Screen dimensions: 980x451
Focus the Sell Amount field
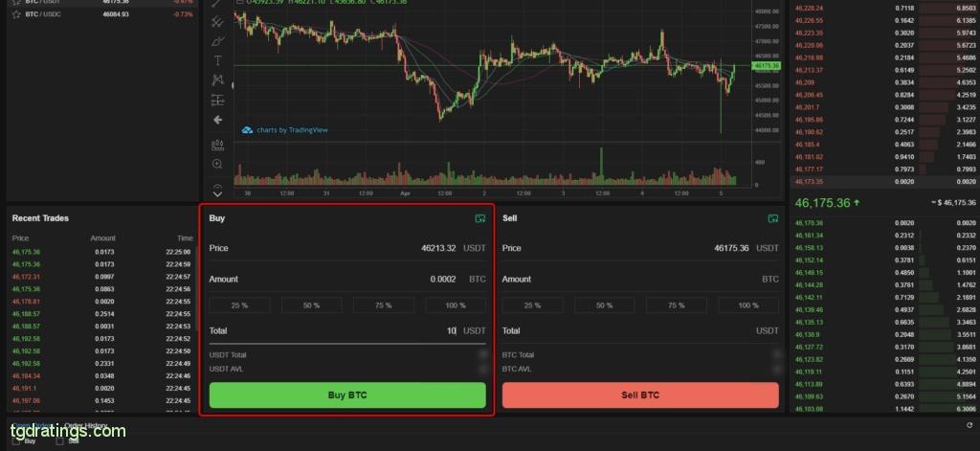[640, 279]
